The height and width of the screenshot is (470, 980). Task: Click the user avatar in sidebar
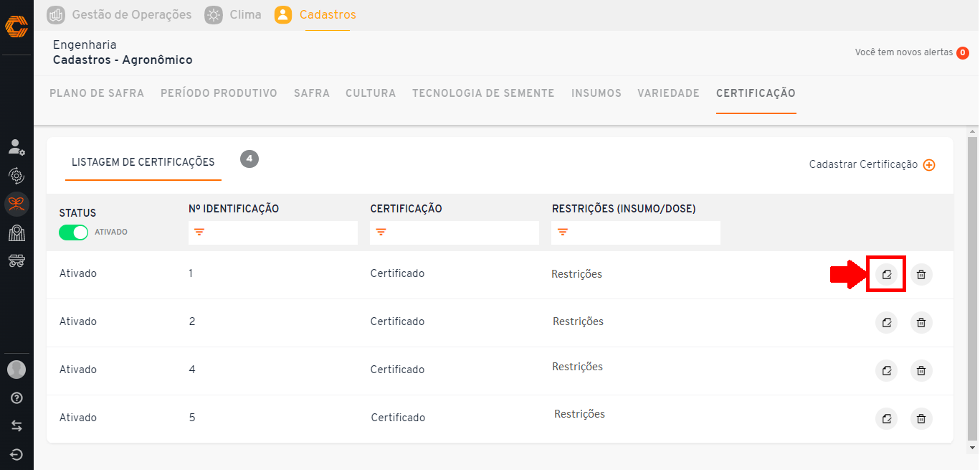click(16, 370)
